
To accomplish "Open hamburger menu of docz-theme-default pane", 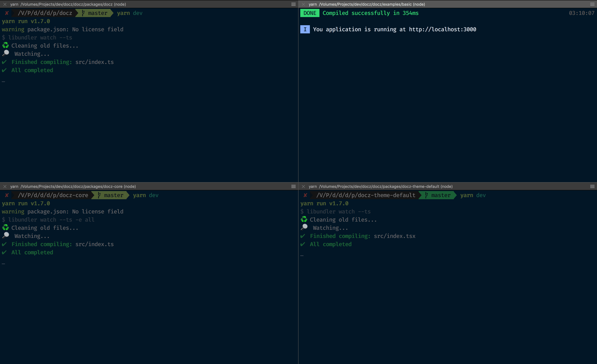I will [592, 186].
